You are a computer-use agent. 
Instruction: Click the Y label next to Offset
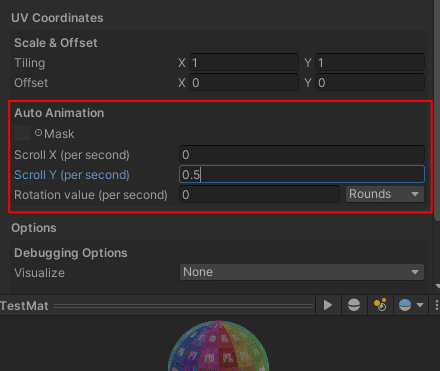[308, 83]
